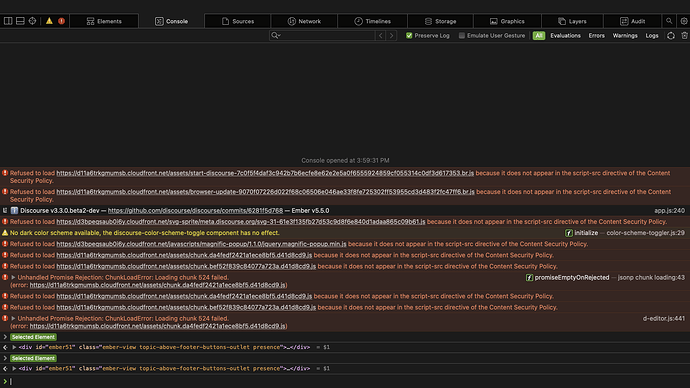The image size is (690, 388).
Task: Filter console to Logs only
Action: [652, 36]
